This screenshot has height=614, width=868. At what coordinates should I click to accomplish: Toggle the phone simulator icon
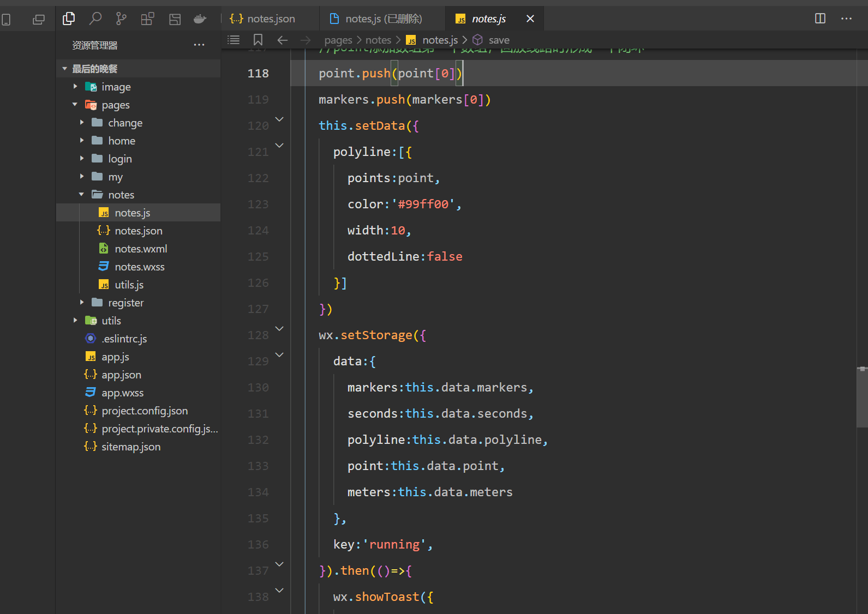pos(7,20)
